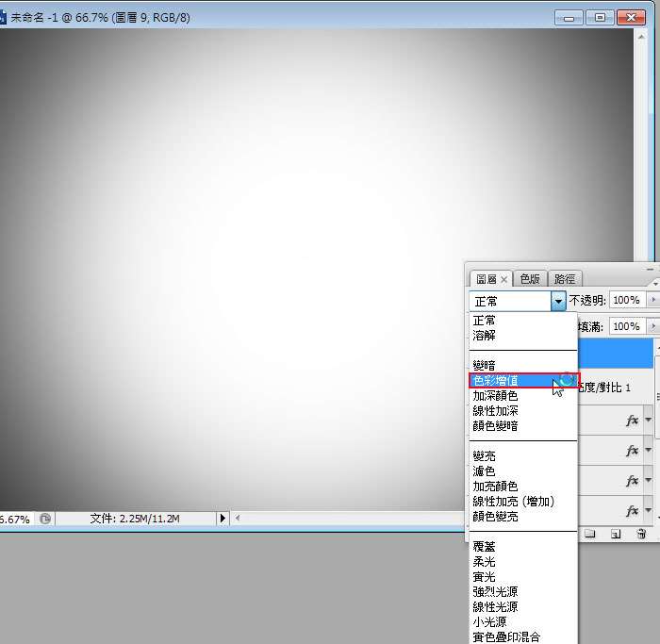Open the 不透明 opacity slider arrow

point(652,300)
